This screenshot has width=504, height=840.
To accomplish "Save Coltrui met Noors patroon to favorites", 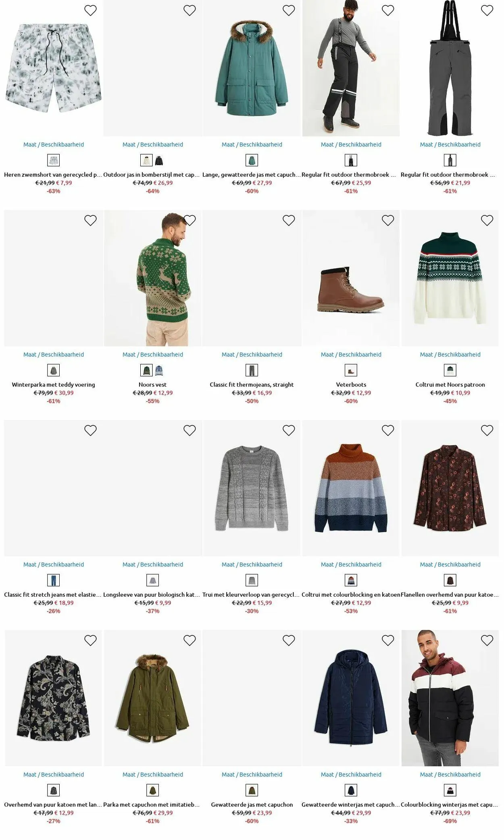I will pyautogui.click(x=487, y=220).
